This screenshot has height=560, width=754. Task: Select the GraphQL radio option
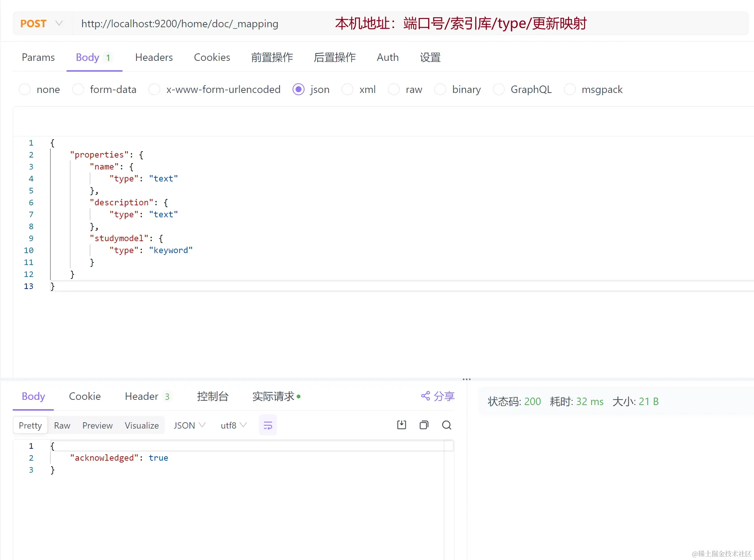pyautogui.click(x=499, y=90)
